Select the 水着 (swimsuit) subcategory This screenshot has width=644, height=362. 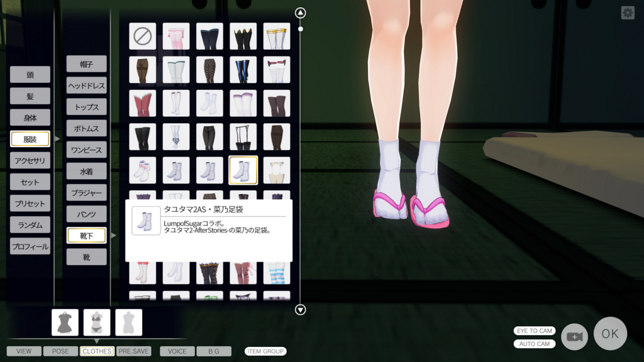[86, 171]
